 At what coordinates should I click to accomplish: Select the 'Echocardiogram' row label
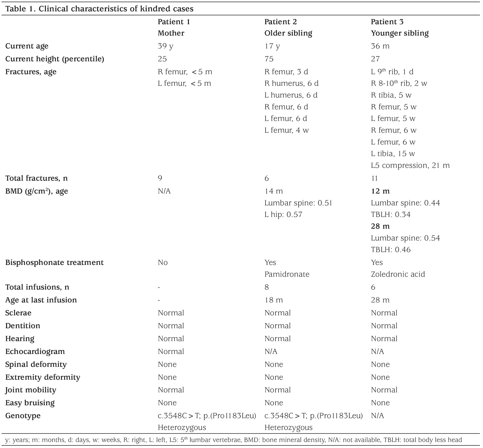coord(35,352)
